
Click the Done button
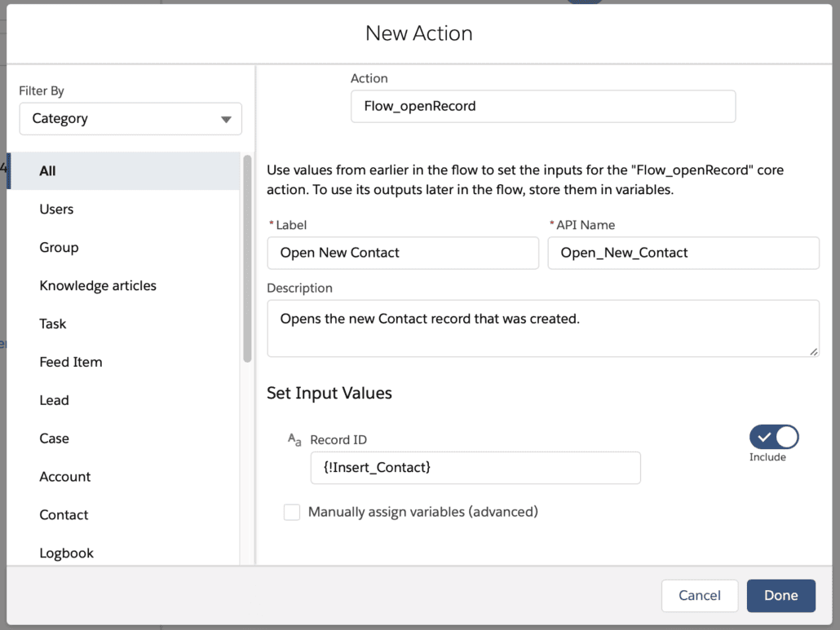coord(781,595)
